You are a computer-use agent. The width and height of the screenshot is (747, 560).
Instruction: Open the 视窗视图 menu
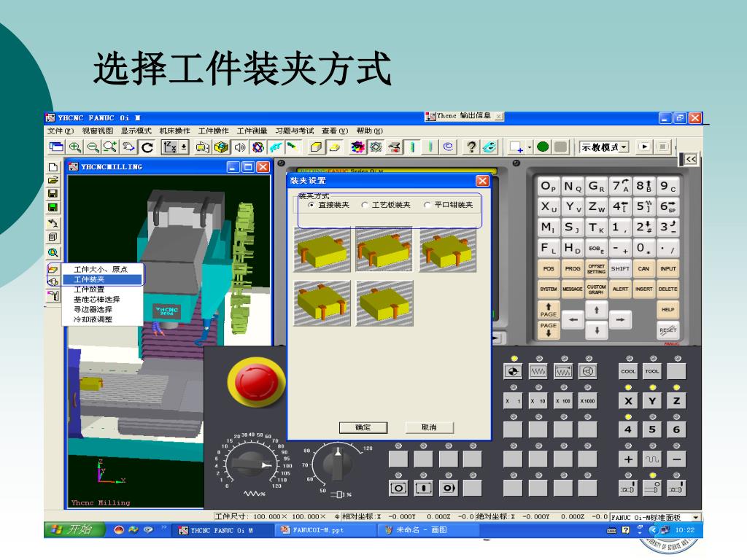pyautogui.click(x=97, y=131)
